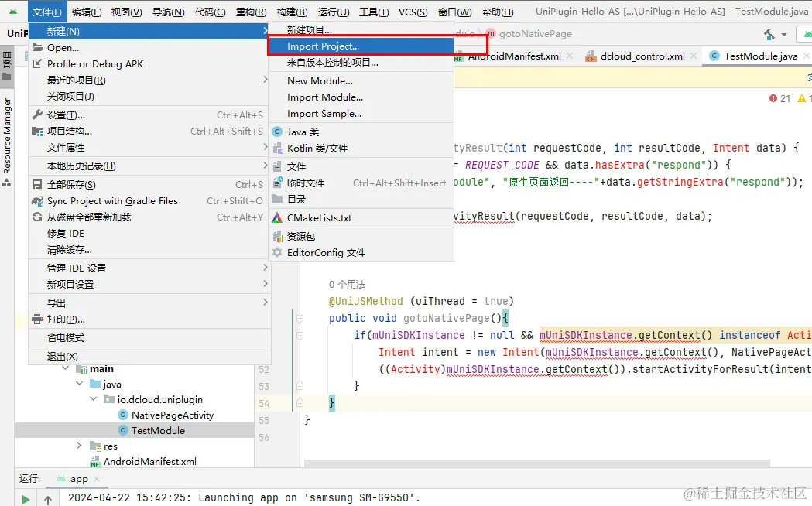Click the 打印(P)... printer icon

pyautogui.click(x=37, y=319)
